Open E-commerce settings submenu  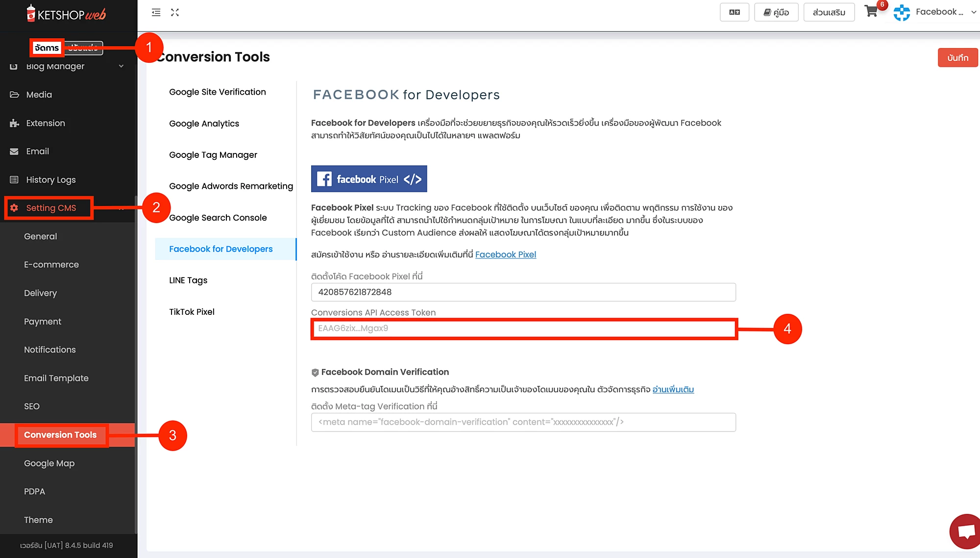pos(51,265)
